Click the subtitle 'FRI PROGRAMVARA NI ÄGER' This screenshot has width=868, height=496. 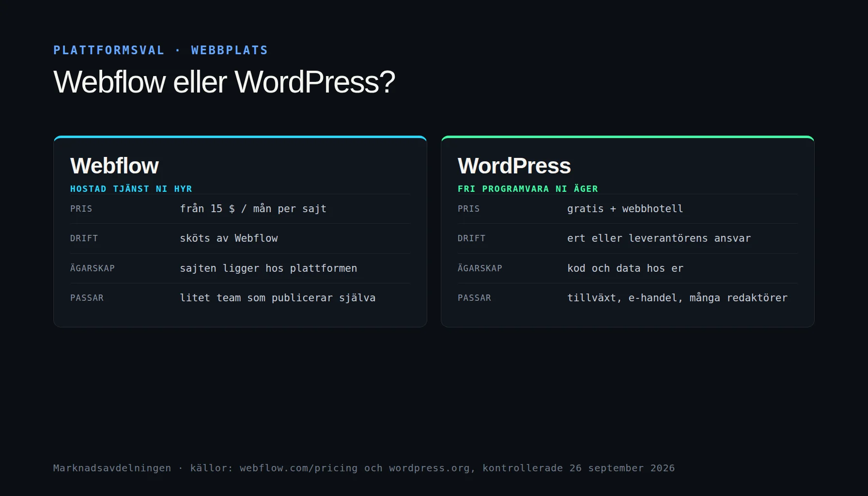528,189
